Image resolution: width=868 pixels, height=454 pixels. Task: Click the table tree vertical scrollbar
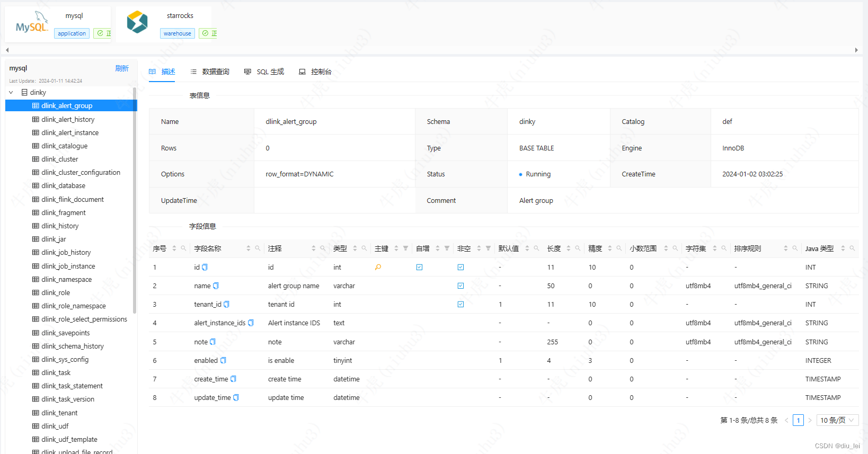135,201
